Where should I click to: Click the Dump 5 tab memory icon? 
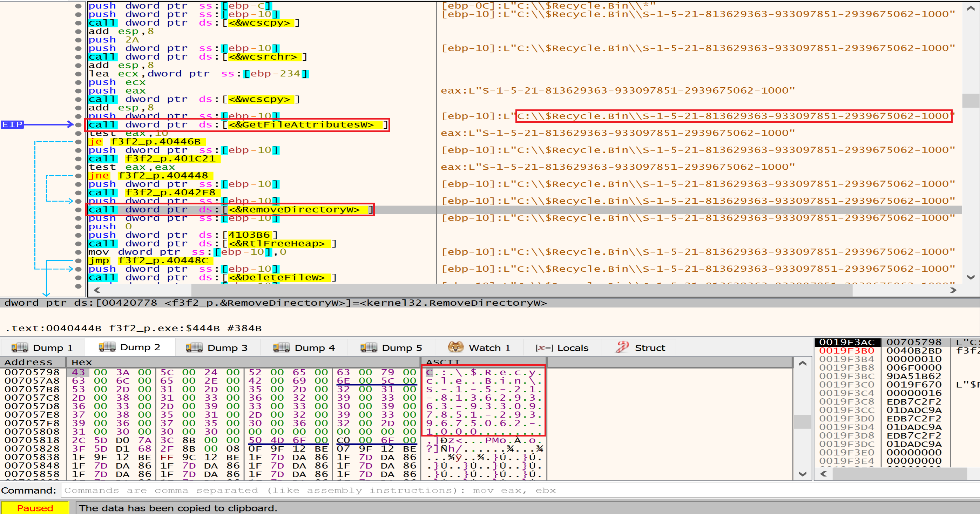pos(368,347)
